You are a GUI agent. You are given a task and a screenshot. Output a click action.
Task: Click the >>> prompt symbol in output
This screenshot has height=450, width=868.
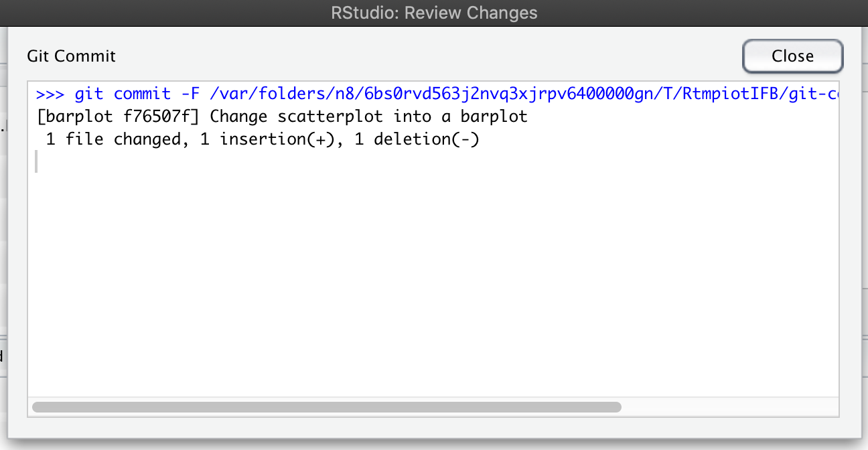tap(50, 94)
